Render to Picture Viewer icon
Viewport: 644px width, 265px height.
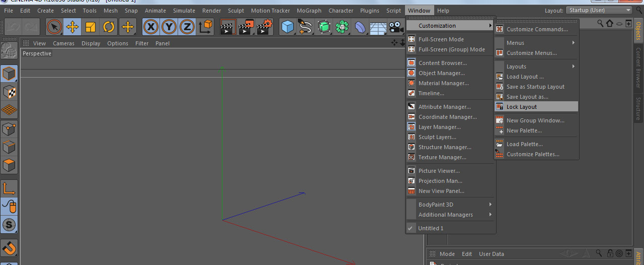pyautogui.click(x=247, y=27)
